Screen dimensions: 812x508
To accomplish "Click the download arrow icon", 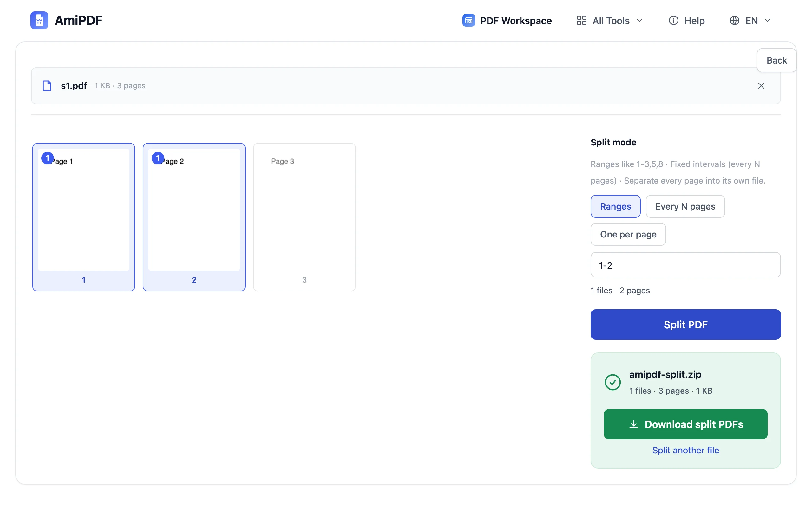I will 633,424.
